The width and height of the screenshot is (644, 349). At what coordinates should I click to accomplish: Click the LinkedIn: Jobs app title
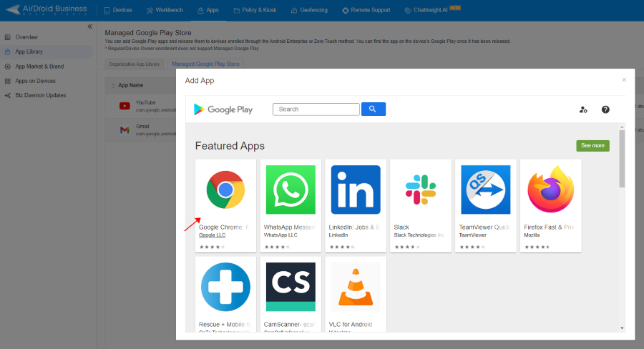(354, 227)
